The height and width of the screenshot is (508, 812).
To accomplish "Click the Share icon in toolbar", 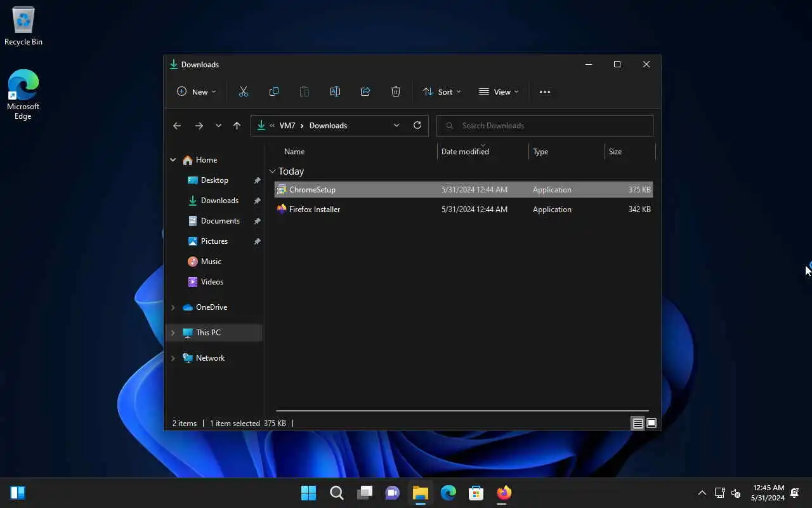I will (x=365, y=91).
